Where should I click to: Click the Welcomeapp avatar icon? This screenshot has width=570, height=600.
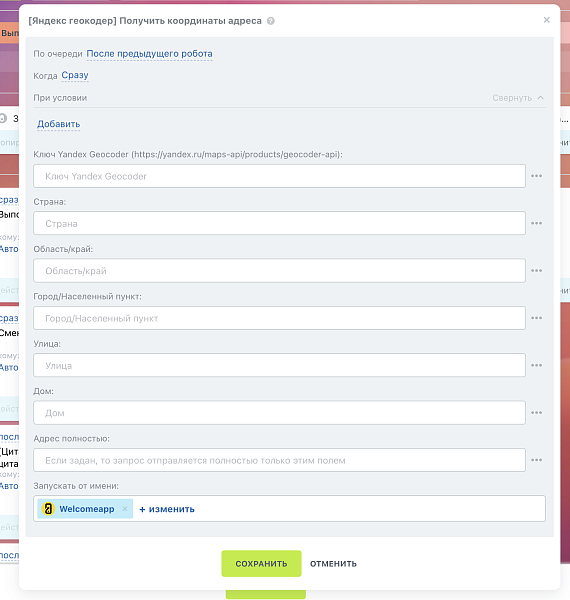[x=48, y=509]
